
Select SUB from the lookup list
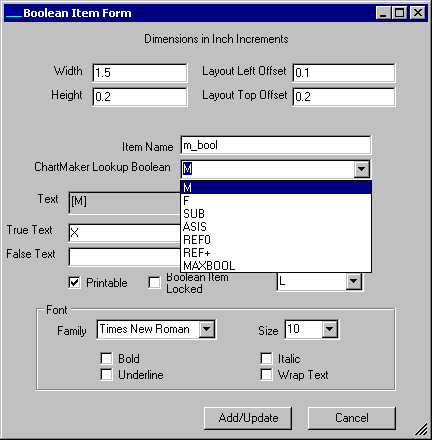[276, 214]
